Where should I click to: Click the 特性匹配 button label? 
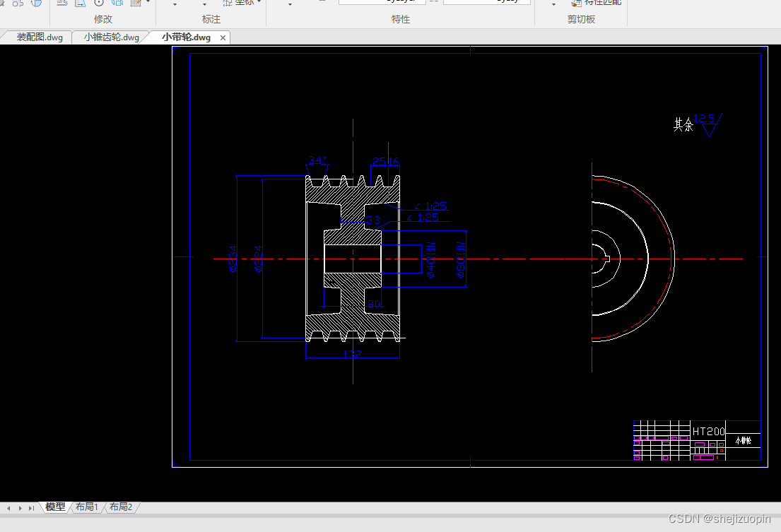[603, 3]
